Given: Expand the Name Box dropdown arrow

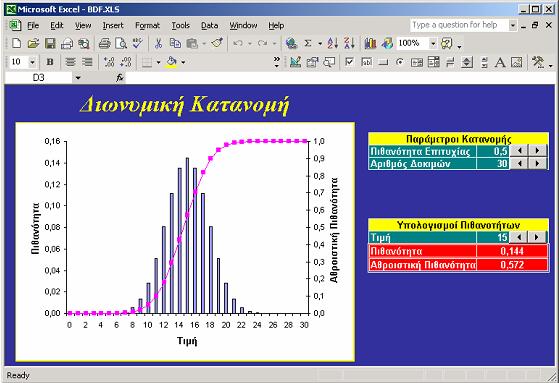Looking at the screenshot, I should tap(78, 78).
